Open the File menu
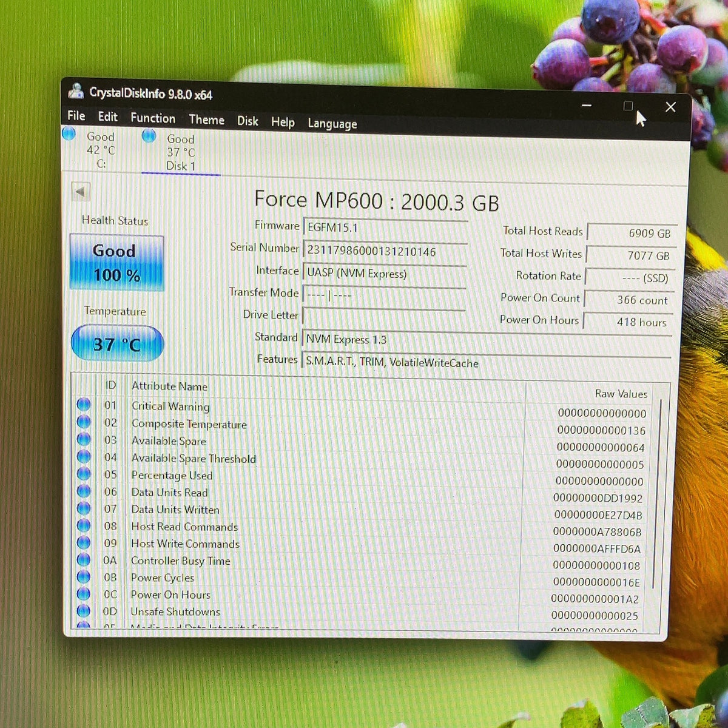The height and width of the screenshot is (728, 728). tap(76, 115)
